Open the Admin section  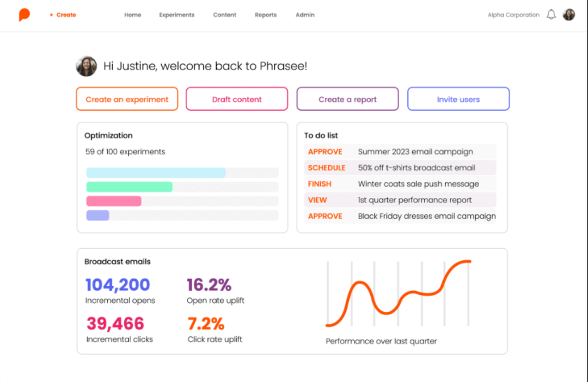305,15
